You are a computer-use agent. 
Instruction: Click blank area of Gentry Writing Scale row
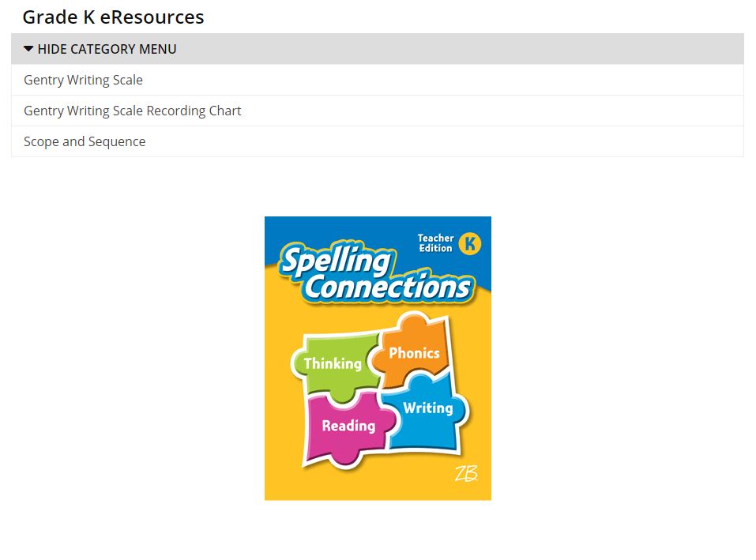(444, 80)
